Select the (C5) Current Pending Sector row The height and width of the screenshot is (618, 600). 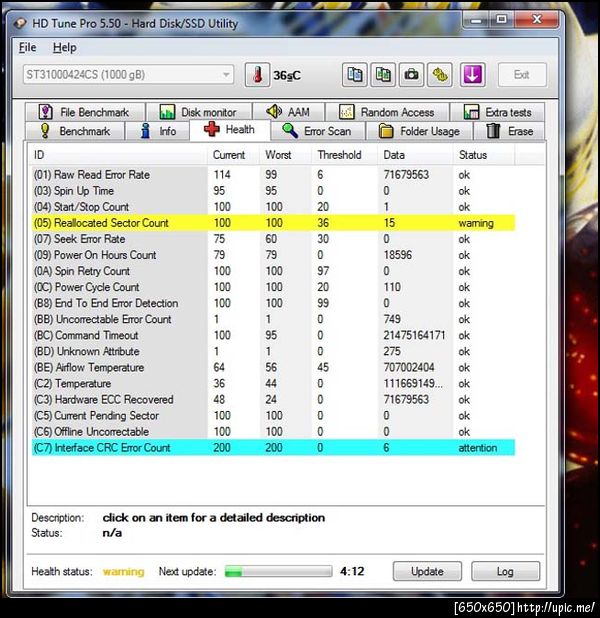click(x=273, y=415)
